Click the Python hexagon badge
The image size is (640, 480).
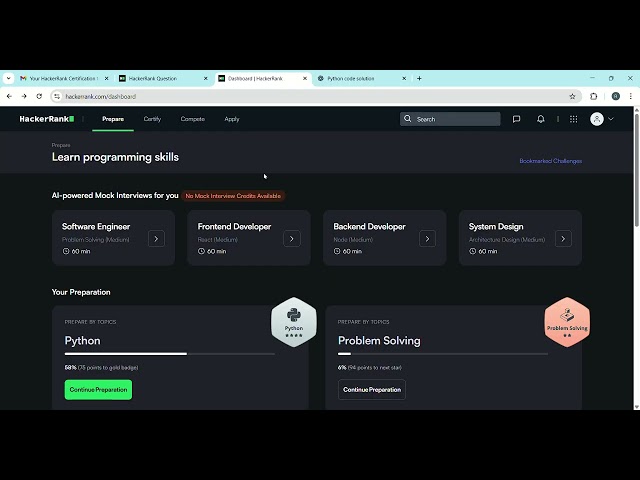(x=294, y=322)
